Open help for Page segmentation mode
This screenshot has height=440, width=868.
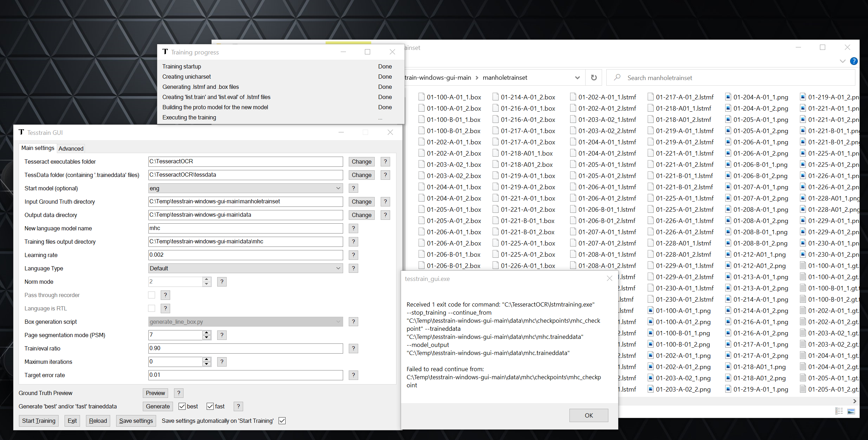(x=222, y=335)
